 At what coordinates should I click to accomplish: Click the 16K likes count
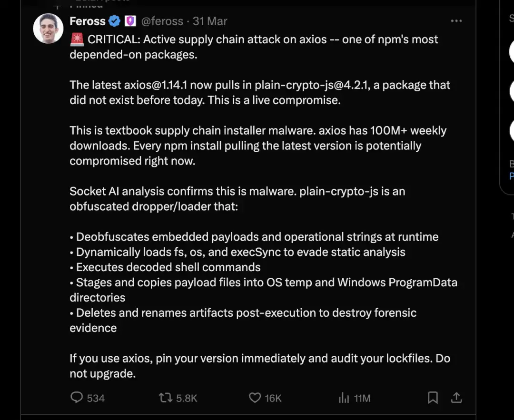coord(273,398)
